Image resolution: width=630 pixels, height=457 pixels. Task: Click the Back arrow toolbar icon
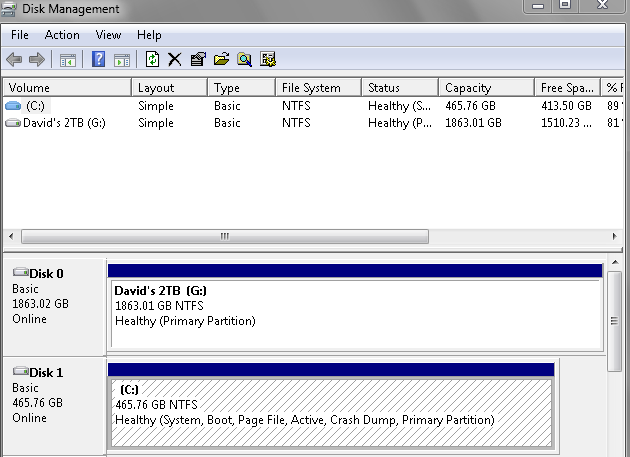[14, 59]
